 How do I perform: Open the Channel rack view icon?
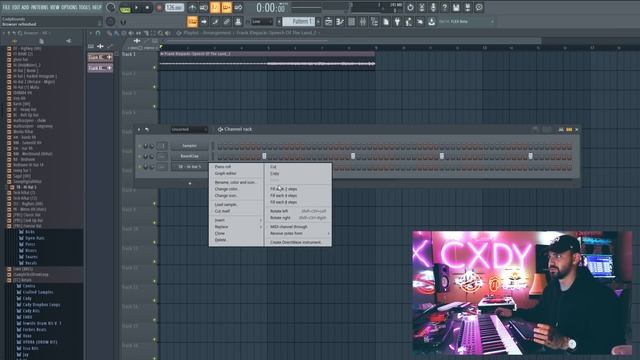351,22
